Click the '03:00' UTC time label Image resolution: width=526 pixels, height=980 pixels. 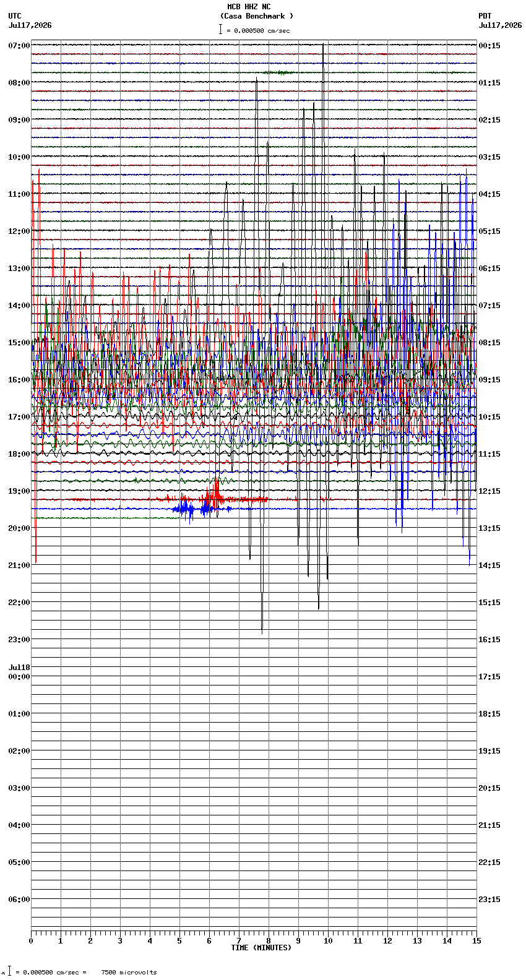click(19, 788)
